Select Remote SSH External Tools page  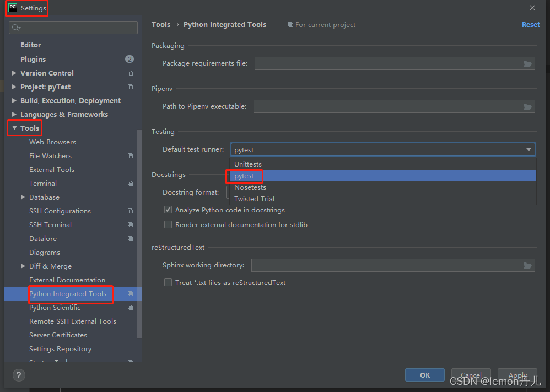click(x=73, y=321)
